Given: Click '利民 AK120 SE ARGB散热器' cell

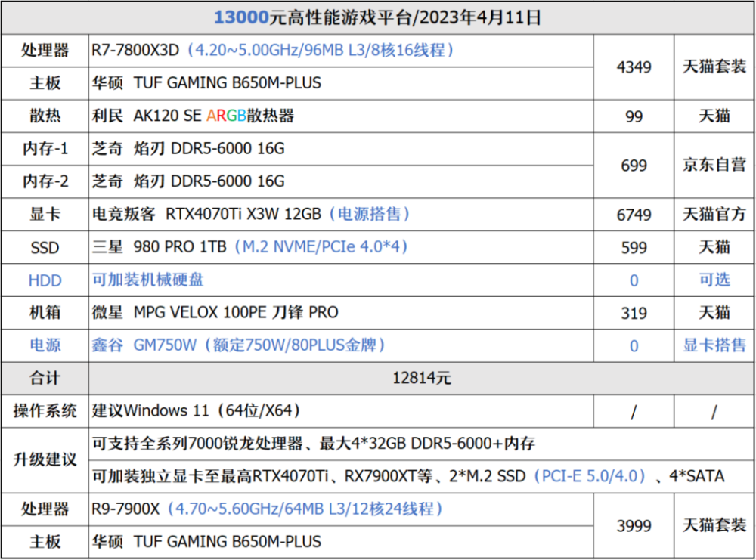Looking at the screenshot, I should 341,116.
